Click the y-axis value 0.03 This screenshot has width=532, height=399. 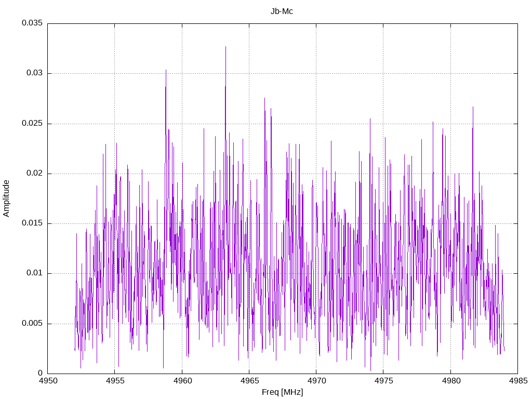35,73
